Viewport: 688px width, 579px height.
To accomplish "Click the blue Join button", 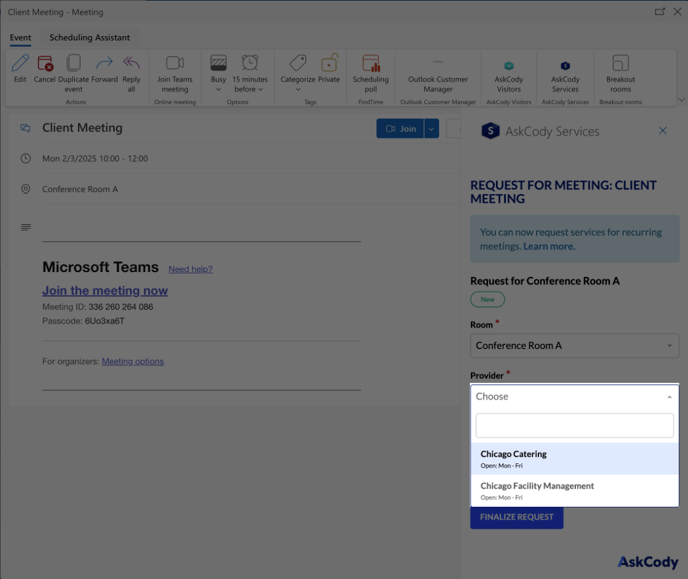I will tap(400, 129).
